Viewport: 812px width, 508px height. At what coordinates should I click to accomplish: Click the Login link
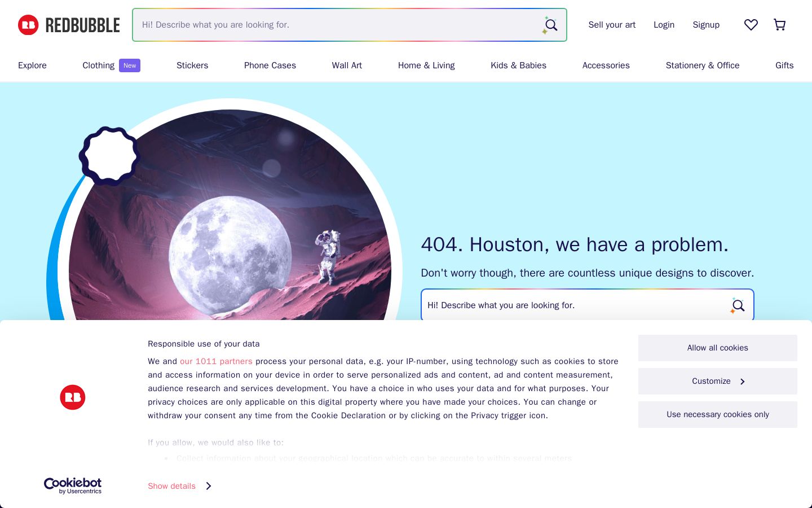664,25
